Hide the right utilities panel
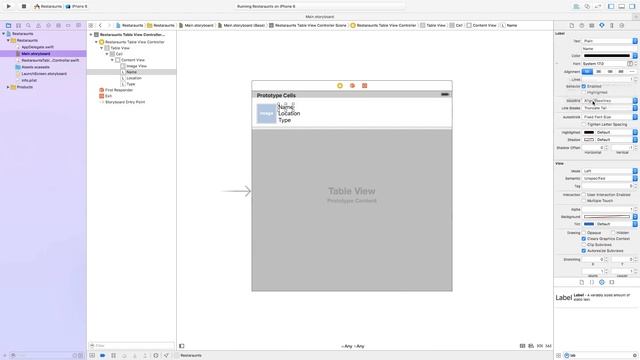 [632, 7]
